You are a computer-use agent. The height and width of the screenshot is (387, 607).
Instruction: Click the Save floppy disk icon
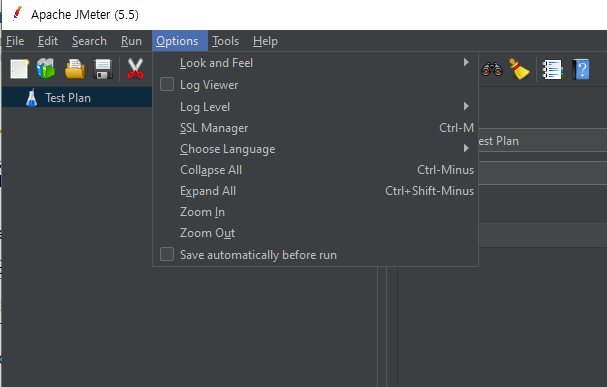point(103,69)
